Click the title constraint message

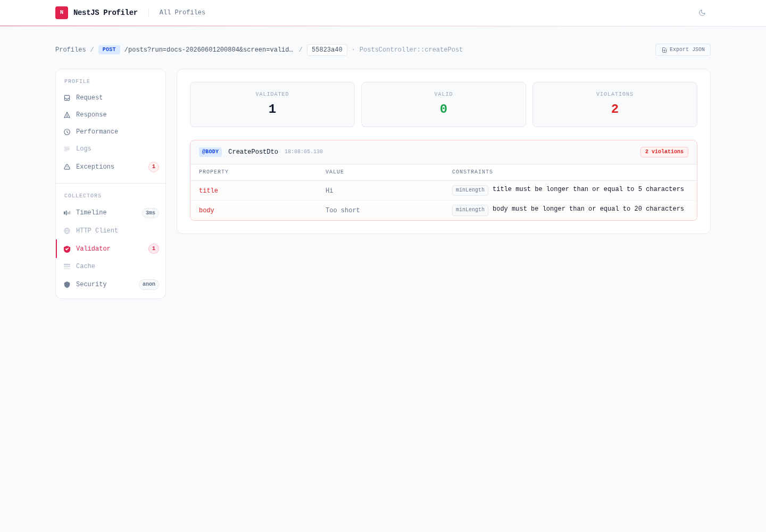coord(588,189)
